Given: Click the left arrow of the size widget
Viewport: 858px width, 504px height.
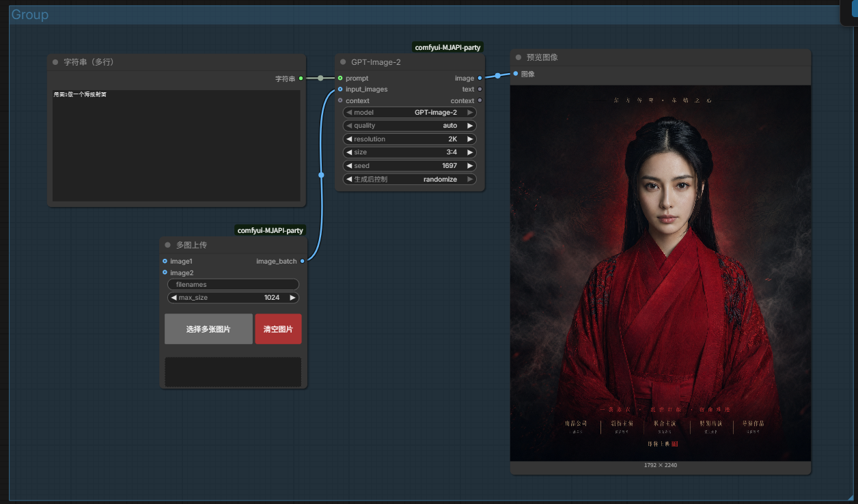Looking at the screenshot, I should 349,152.
